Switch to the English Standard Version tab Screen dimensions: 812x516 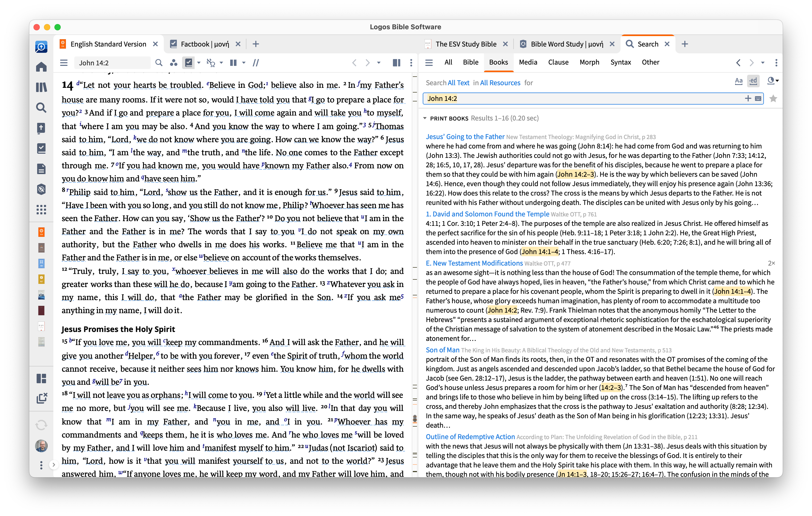point(108,44)
